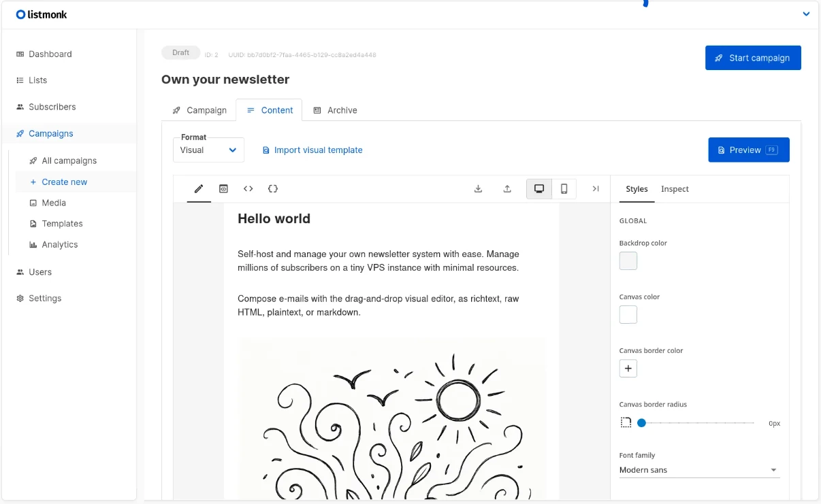Image resolution: width=821 pixels, height=504 pixels.
Task: Click the Start campaign button
Action: pyautogui.click(x=753, y=58)
